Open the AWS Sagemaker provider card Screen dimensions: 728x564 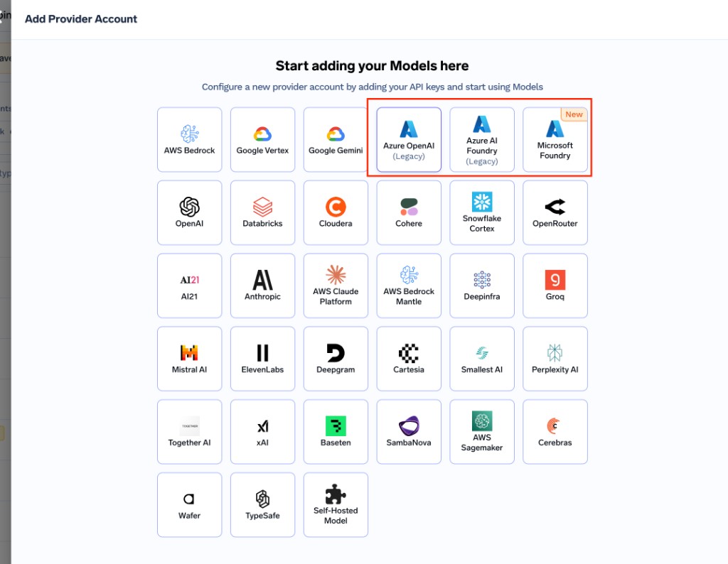point(482,432)
